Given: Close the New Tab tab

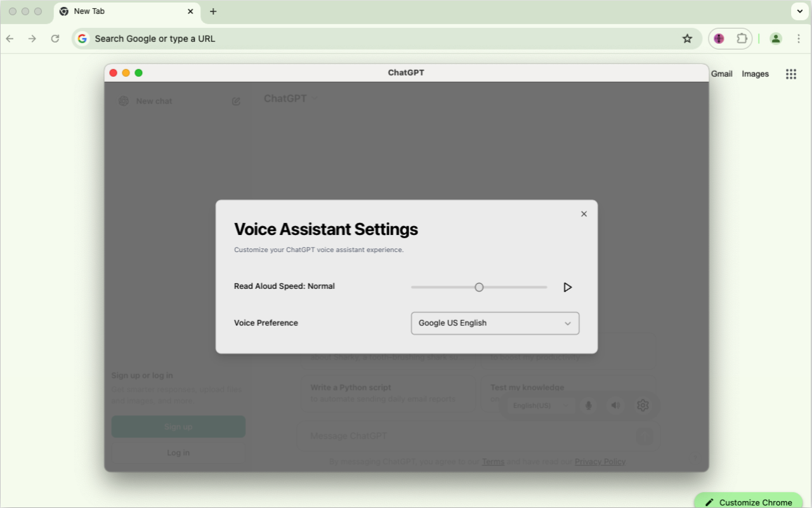Looking at the screenshot, I should point(190,11).
